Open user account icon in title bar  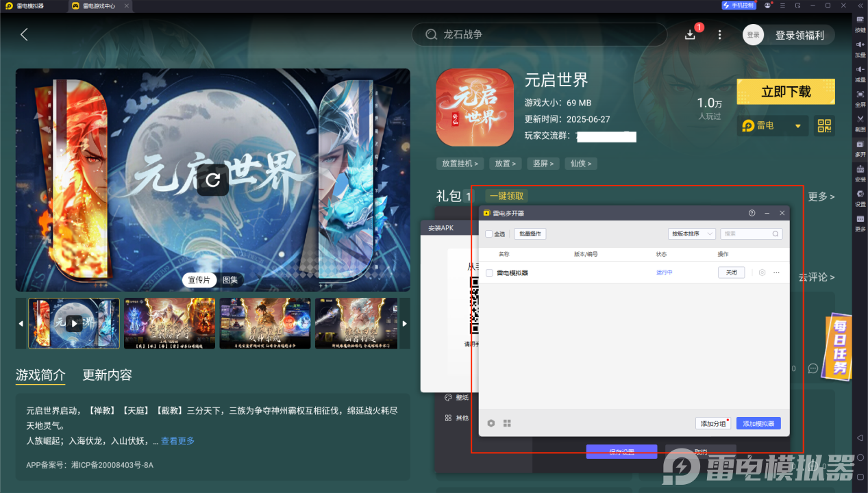coord(768,5)
